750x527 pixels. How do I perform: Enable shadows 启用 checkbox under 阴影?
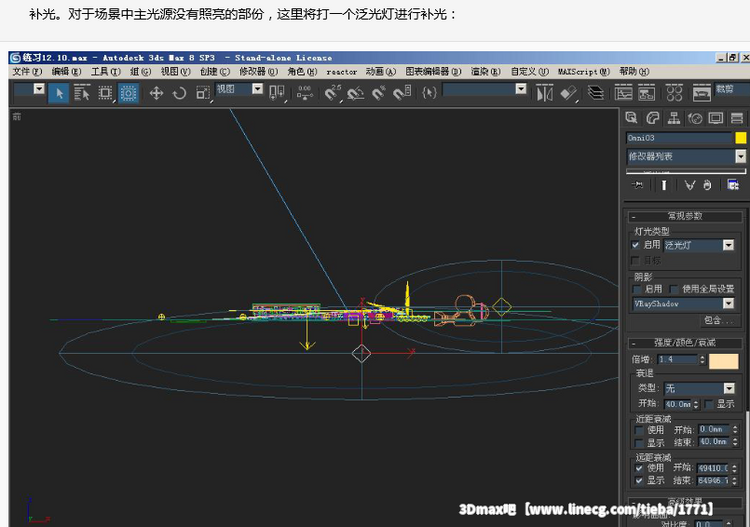[x=637, y=289]
